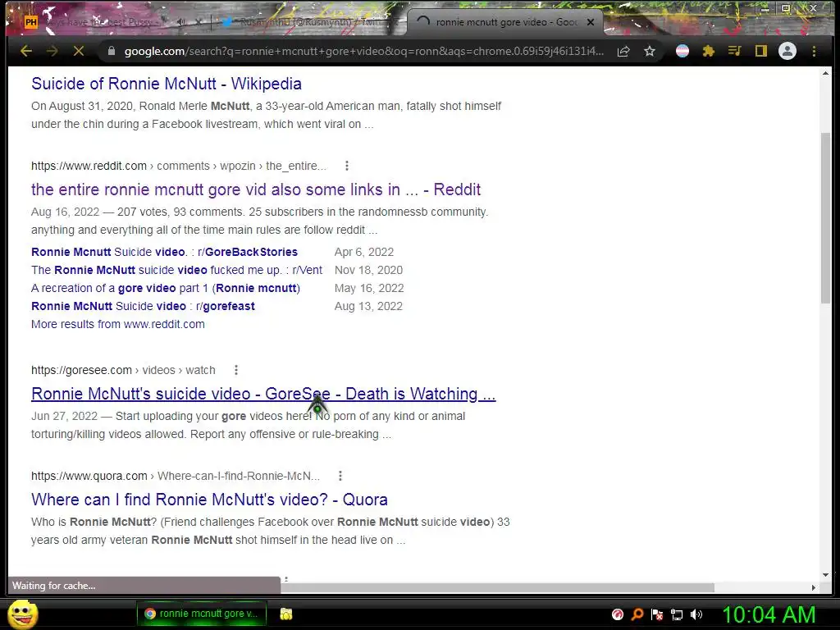Click the padlock site info icon
This screenshot has width=840, height=630.
(112, 52)
